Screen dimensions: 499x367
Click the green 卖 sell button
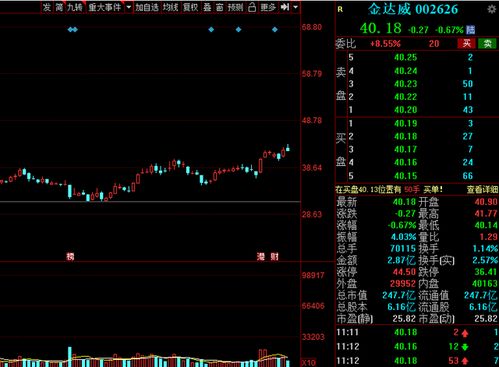coord(488,43)
